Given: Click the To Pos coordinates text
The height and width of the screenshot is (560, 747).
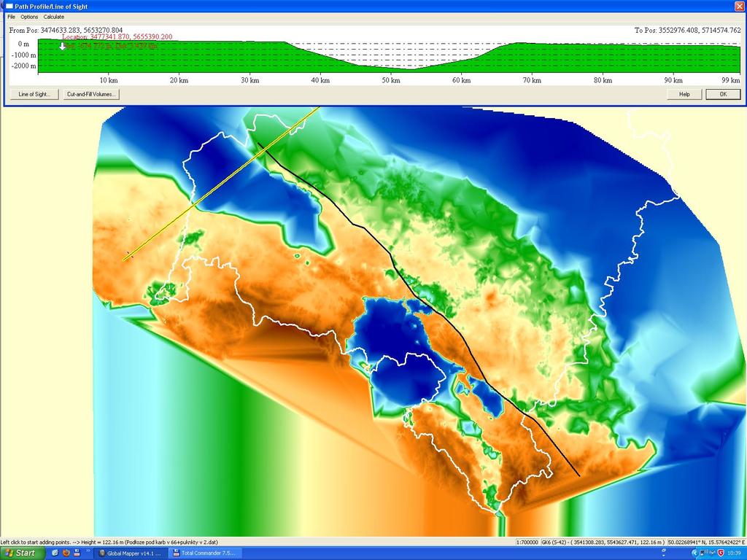Looking at the screenshot, I should tap(687, 30).
